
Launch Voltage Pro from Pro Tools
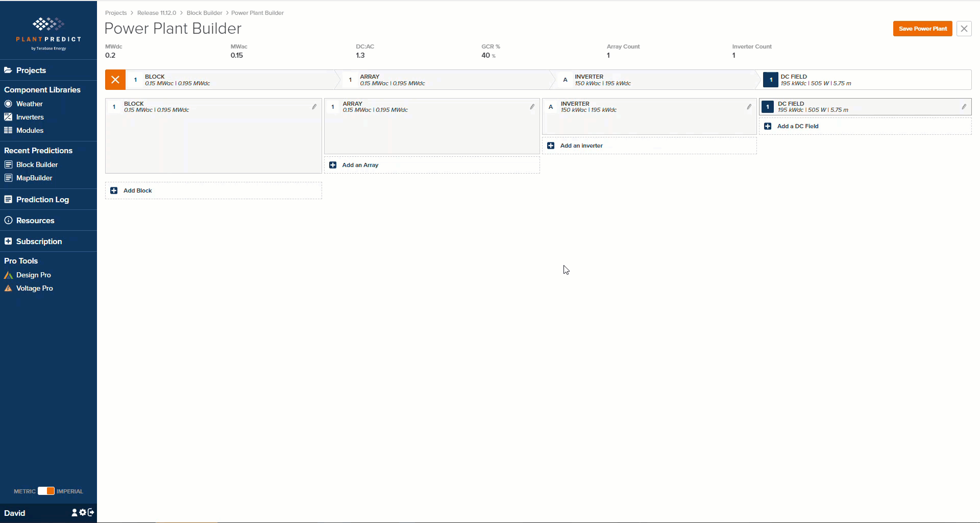pyautogui.click(x=34, y=288)
